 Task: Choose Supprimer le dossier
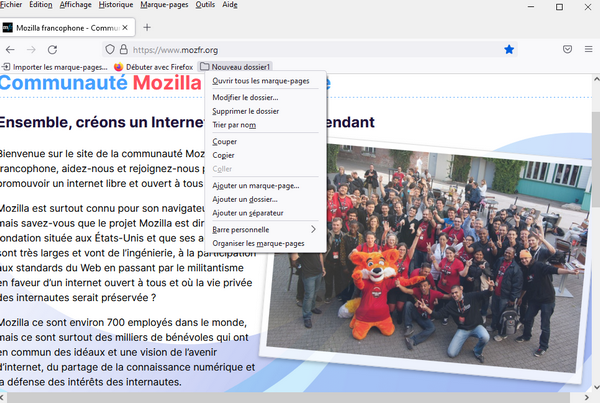tap(266, 111)
